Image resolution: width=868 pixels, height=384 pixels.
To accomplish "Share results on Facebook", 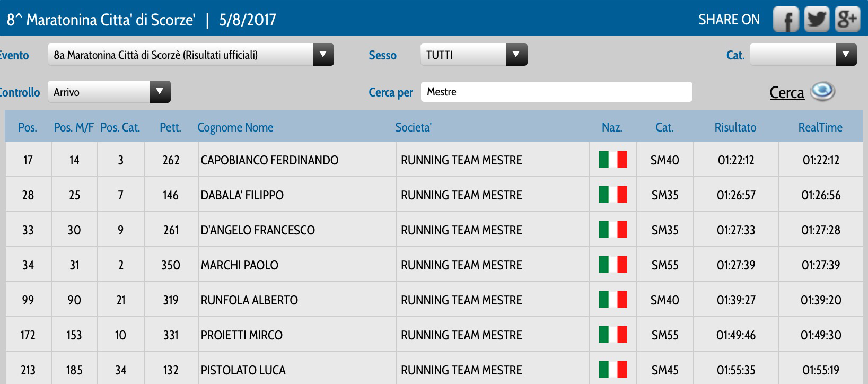I will (x=786, y=20).
